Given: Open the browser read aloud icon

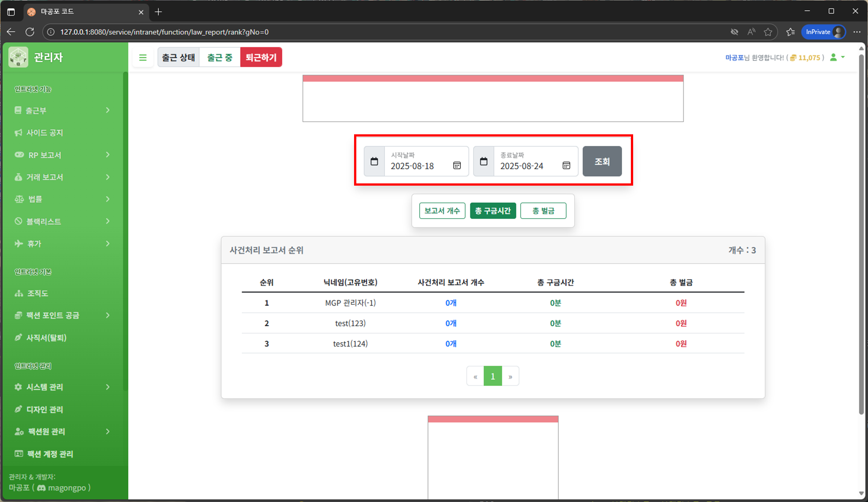Looking at the screenshot, I should click(751, 32).
